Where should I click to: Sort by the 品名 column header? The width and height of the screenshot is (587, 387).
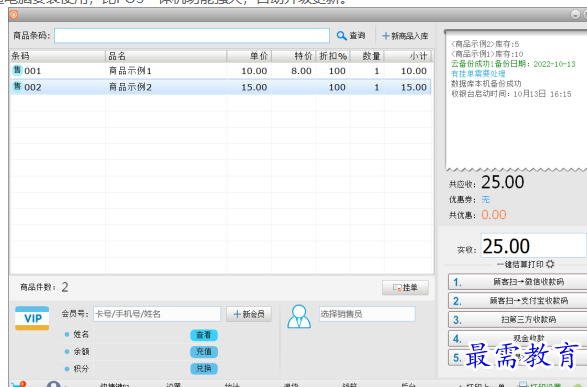click(166, 56)
